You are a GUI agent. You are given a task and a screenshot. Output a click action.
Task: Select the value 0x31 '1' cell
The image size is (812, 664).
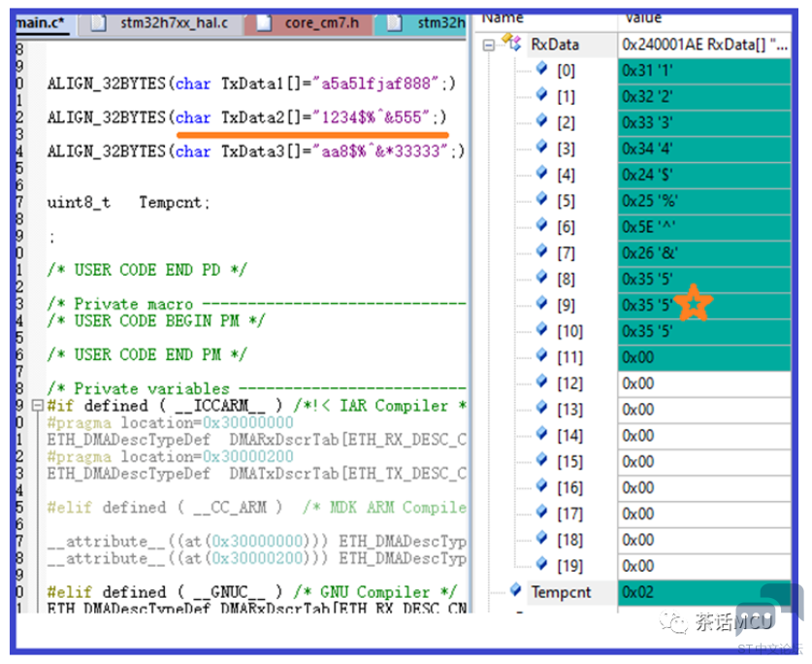click(703, 71)
